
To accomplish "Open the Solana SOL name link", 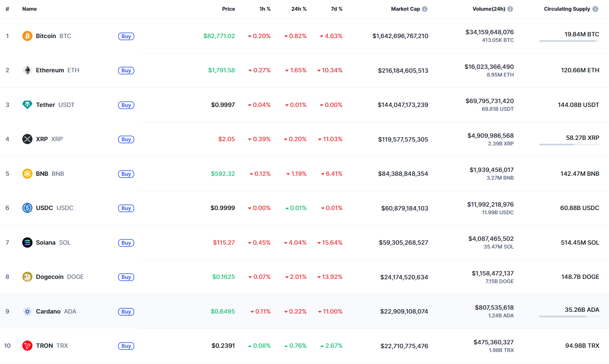I will pos(53,243).
